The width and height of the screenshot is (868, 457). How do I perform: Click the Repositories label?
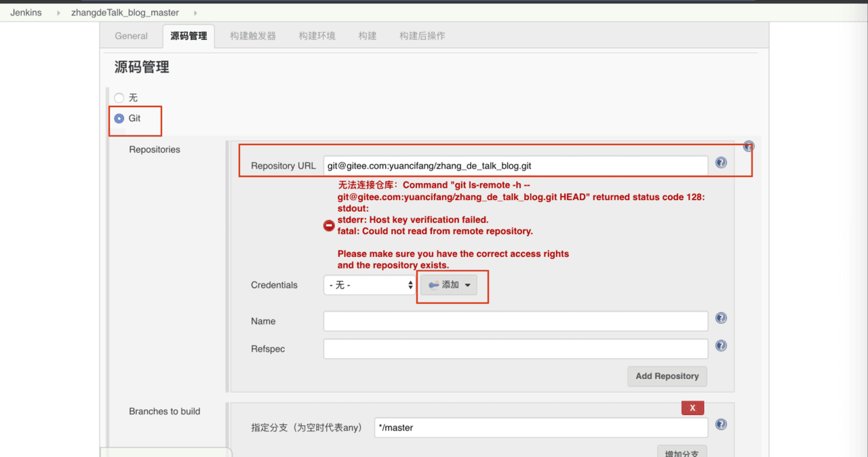pyautogui.click(x=155, y=150)
